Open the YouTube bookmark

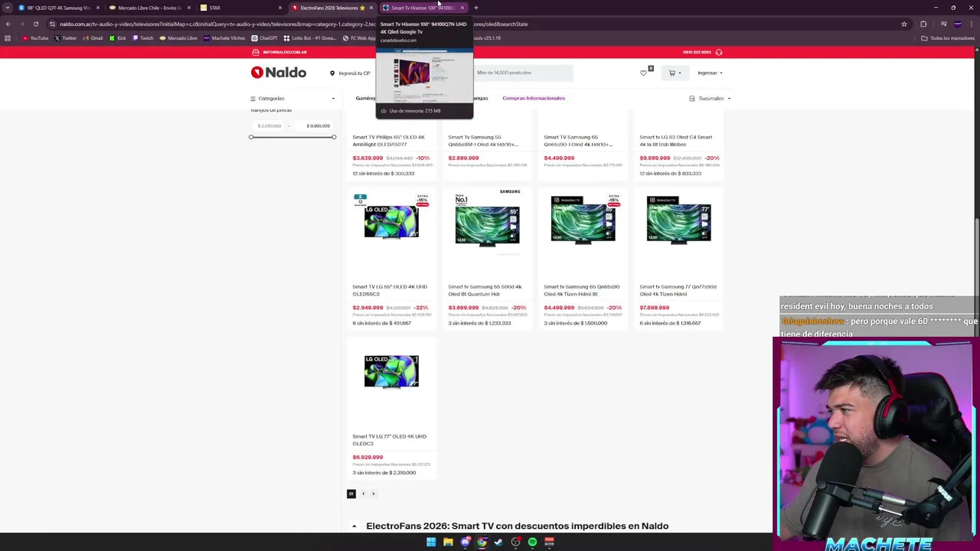click(35, 38)
